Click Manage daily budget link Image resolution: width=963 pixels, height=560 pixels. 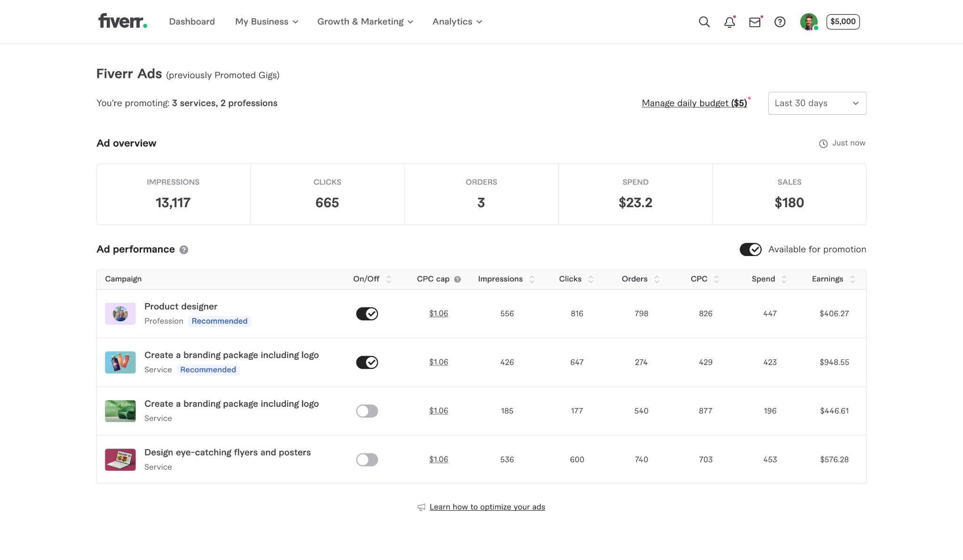point(694,103)
